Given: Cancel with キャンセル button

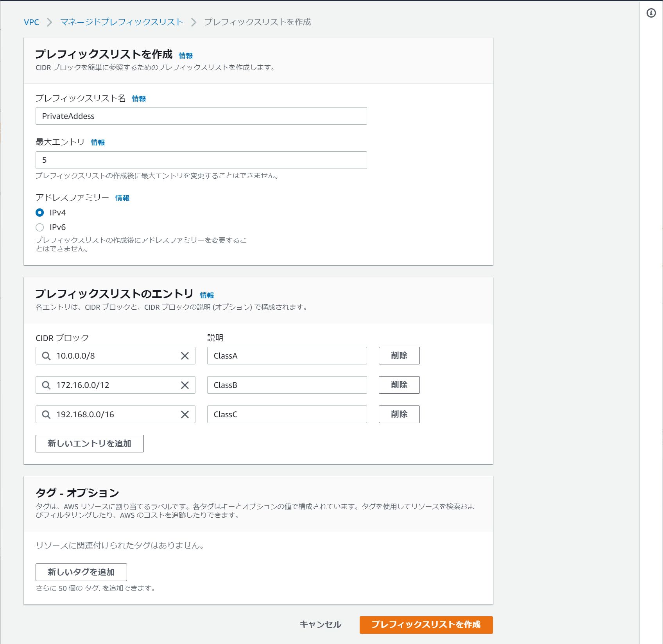Looking at the screenshot, I should [x=320, y=624].
